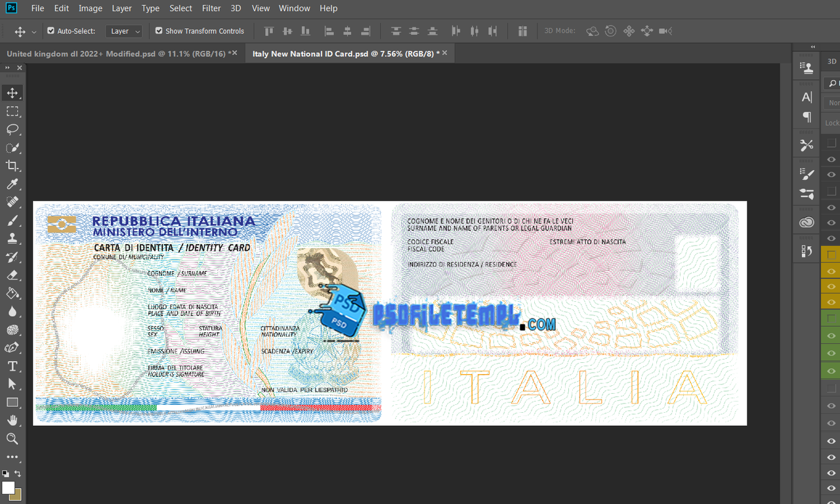Select the Pen tool

tap(12, 348)
